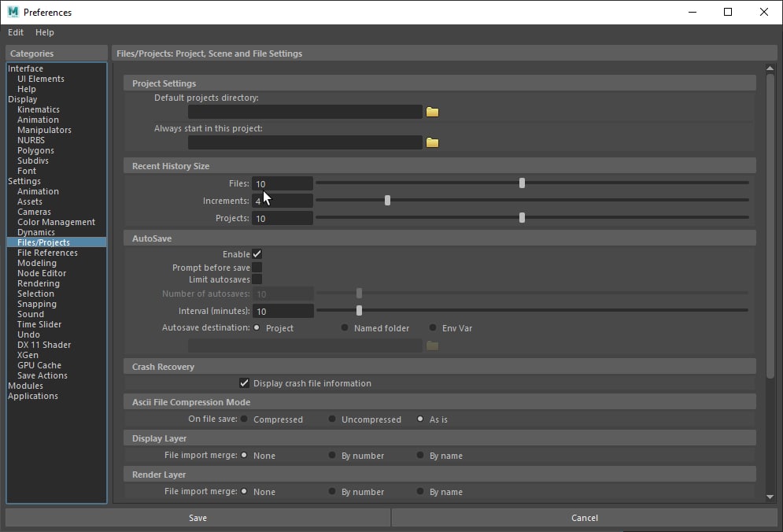783x532 pixels.
Task: Click the Default projects directory field
Action: (305, 112)
